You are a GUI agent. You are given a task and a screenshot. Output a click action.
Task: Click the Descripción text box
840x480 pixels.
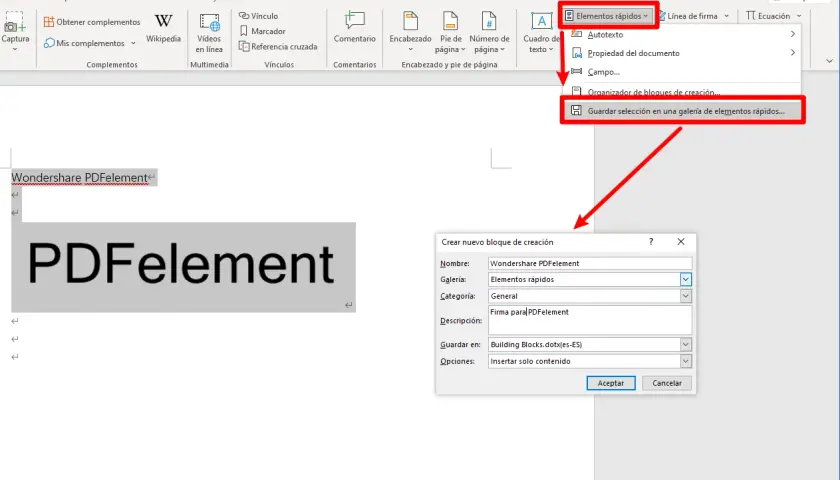tap(590, 320)
